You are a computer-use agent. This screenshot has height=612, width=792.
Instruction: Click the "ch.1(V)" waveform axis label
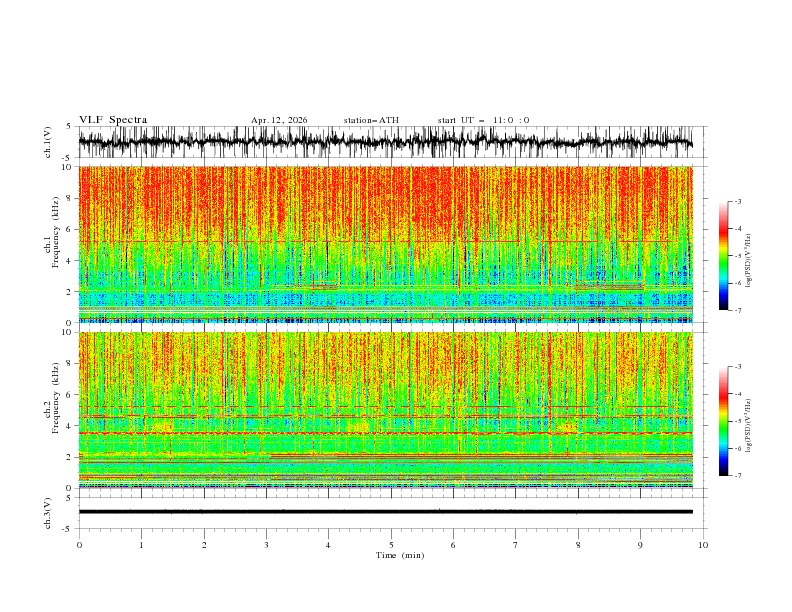47,142
